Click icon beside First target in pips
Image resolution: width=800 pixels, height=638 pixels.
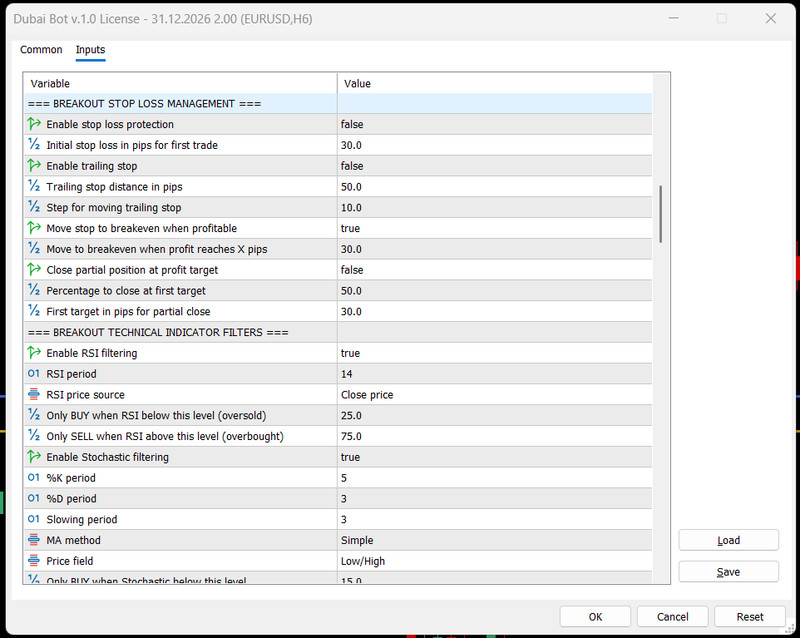coord(34,311)
